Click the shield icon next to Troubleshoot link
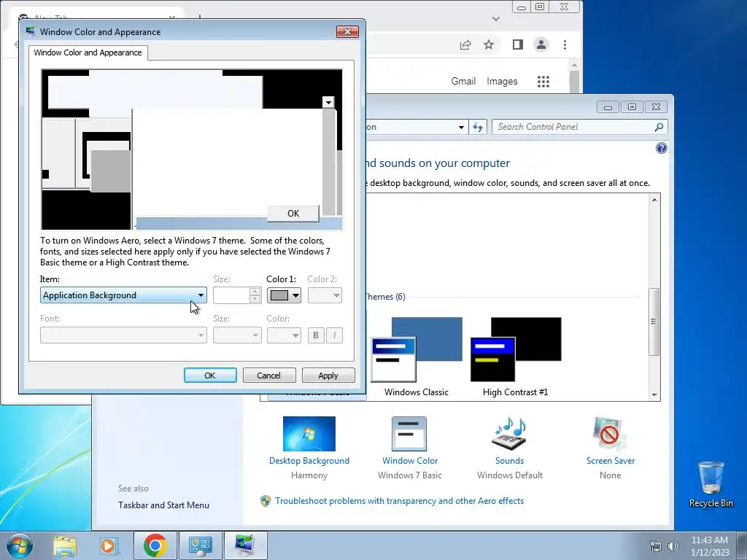747x560 pixels. [x=266, y=501]
